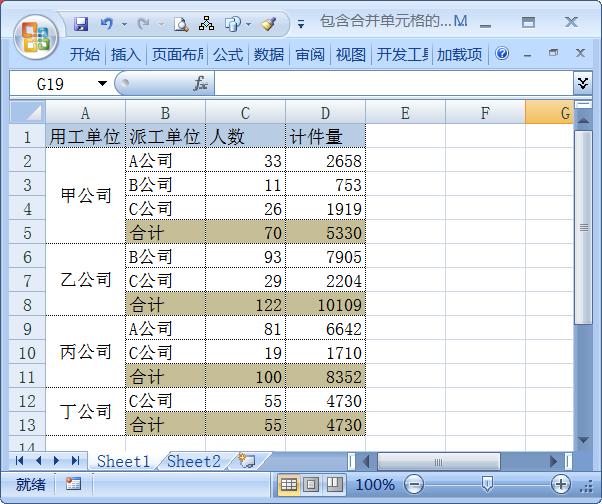Minimize the workbook window in ribbon row
This screenshot has height=504, width=602.
coord(528,54)
